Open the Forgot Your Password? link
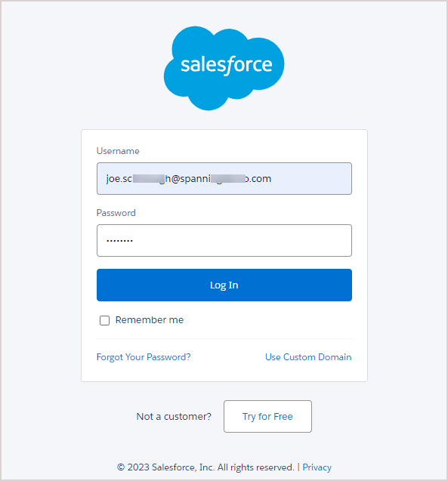Viewport: 448px width, 481px height. (144, 357)
